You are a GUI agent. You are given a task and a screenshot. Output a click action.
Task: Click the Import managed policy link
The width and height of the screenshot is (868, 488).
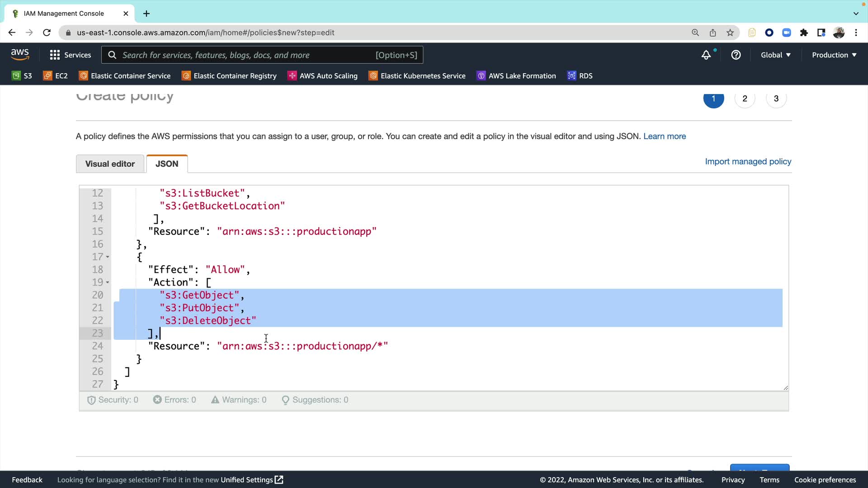pyautogui.click(x=748, y=162)
